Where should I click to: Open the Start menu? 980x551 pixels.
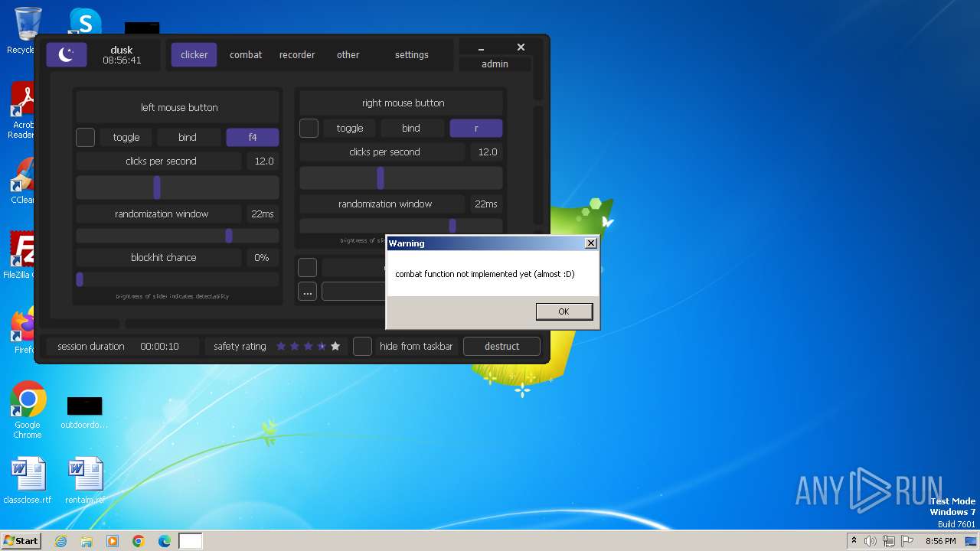pos(21,541)
